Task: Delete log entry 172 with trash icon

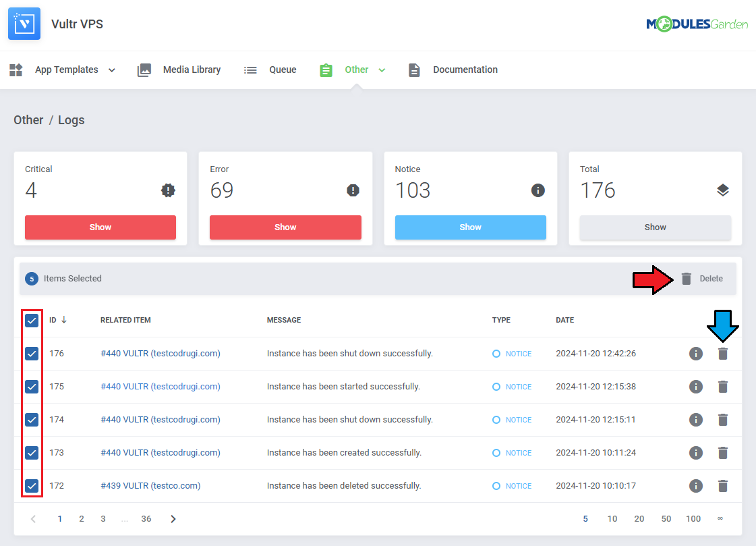Action: (723, 486)
